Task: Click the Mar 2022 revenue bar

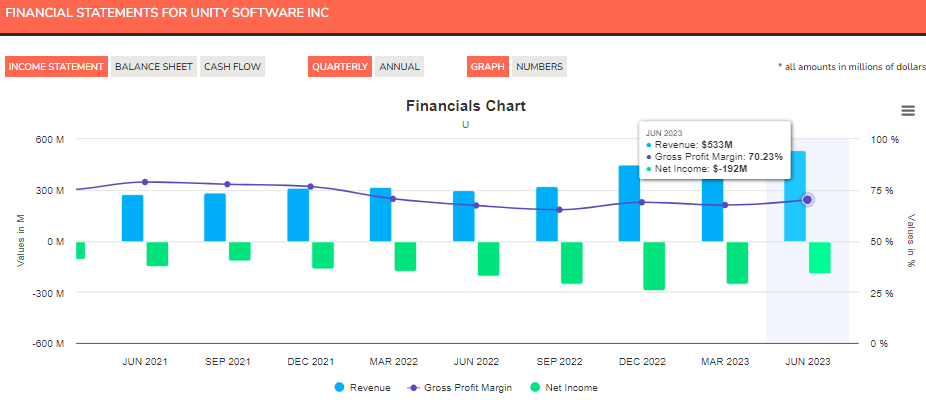Action: pyautogui.click(x=380, y=215)
